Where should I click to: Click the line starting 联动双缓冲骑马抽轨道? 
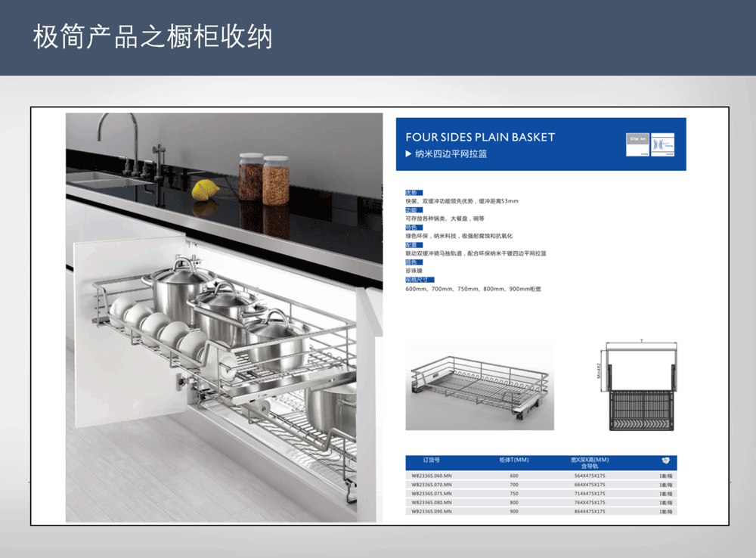pos(476,253)
